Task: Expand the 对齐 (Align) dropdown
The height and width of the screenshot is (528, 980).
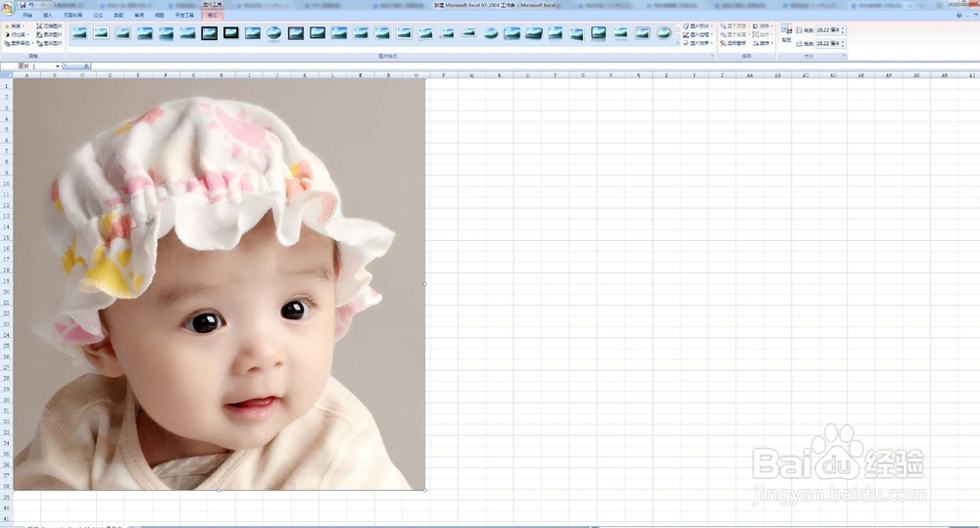Action: pyautogui.click(x=763, y=26)
